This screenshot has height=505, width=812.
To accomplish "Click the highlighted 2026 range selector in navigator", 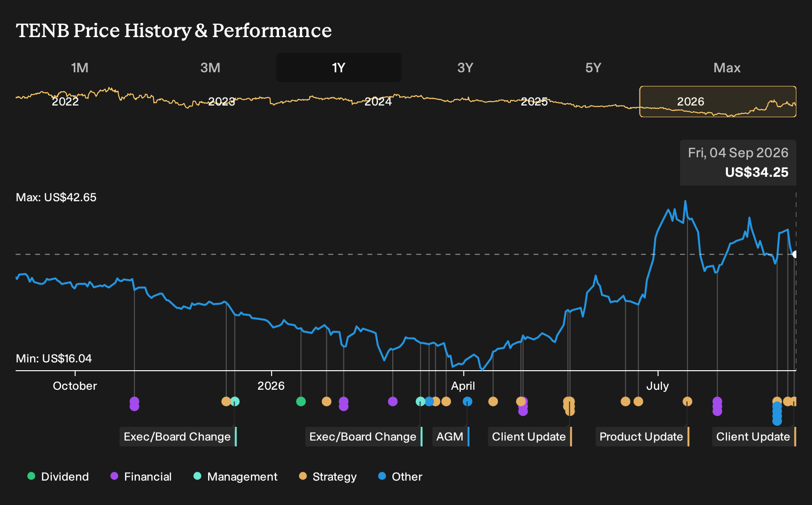I will coord(718,102).
